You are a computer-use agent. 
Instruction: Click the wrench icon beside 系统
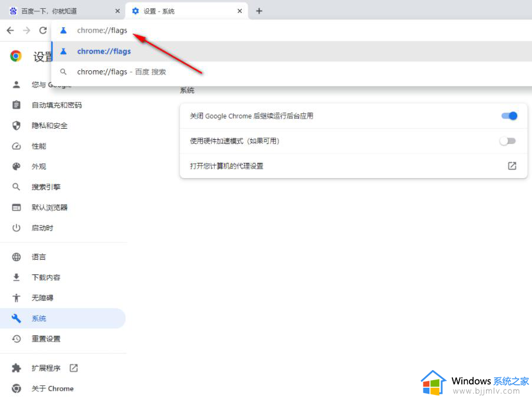pos(17,318)
